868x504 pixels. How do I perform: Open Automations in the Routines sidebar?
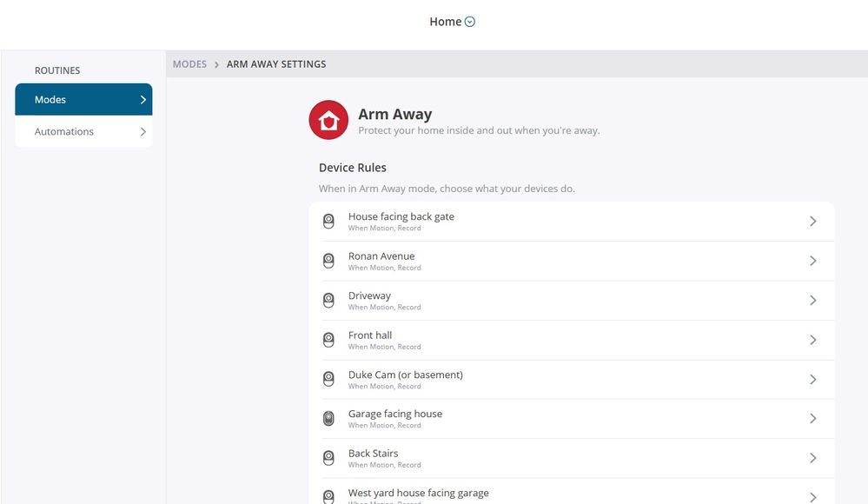coord(83,132)
